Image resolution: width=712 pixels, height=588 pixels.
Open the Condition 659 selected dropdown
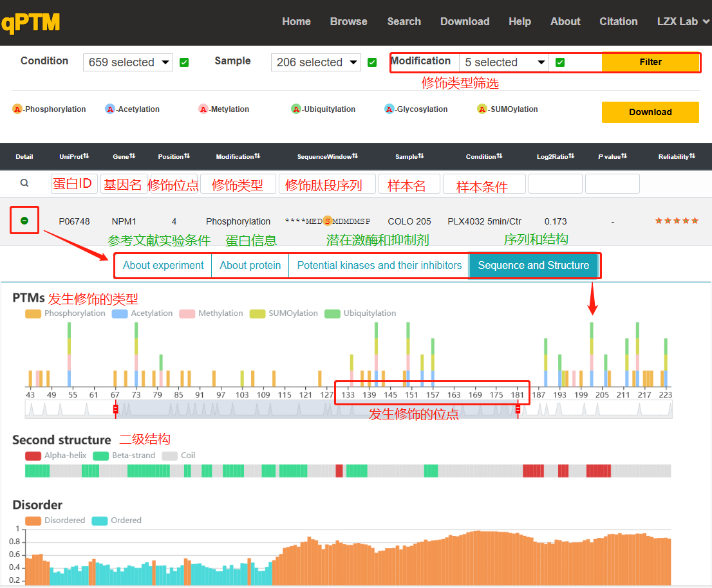coord(128,62)
